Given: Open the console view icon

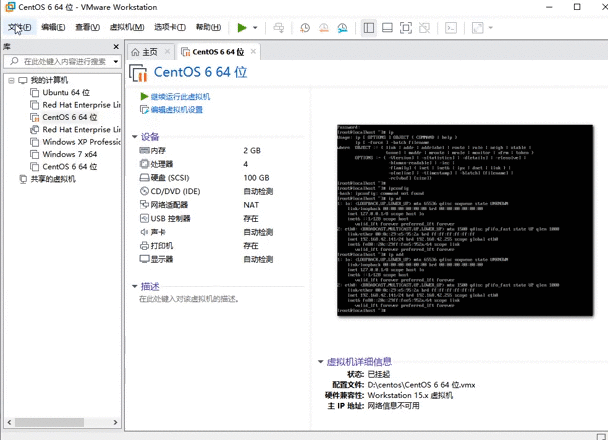Looking at the screenshot, I should pos(451,28).
